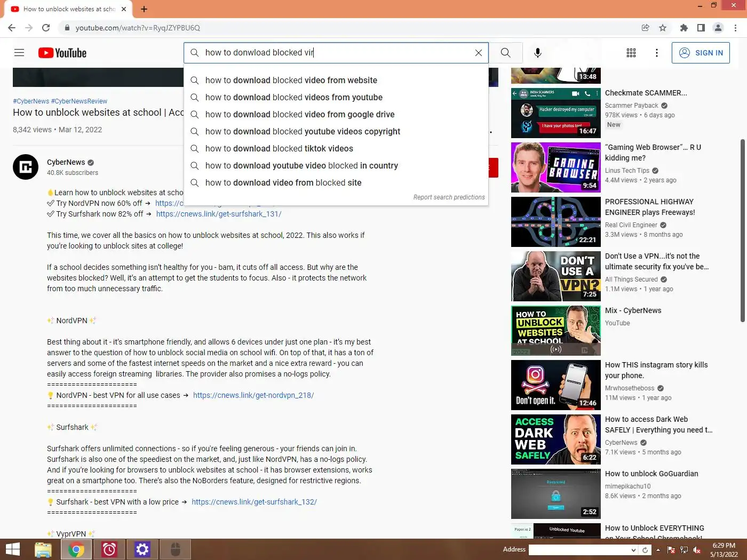Screen dimensions: 747x560
Task: Open title 'How to access Dark Web SAFELY'
Action: click(x=658, y=425)
